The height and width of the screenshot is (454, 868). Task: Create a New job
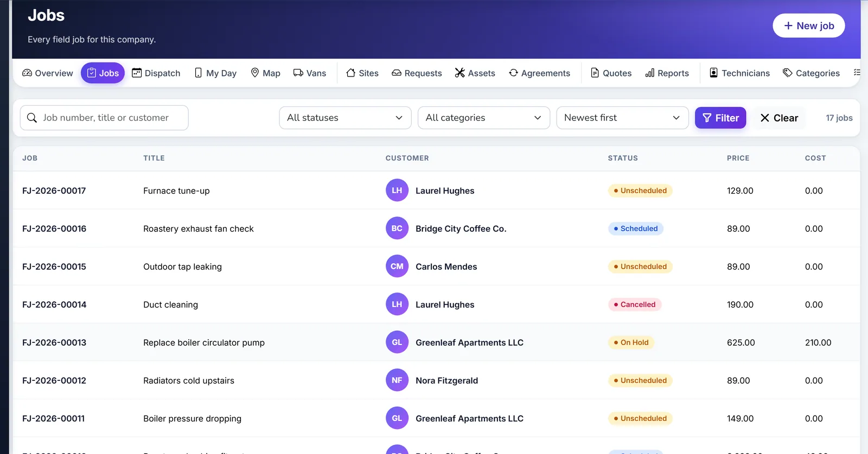tap(809, 25)
